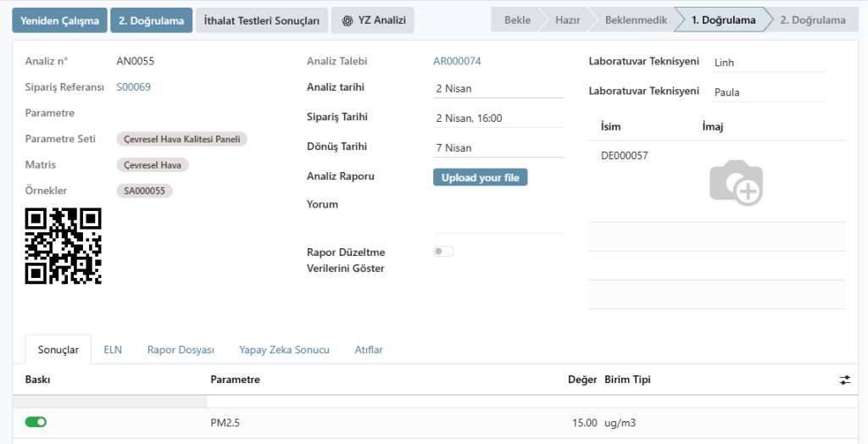Open the Analiz tarihi date picker
The width and height of the screenshot is (868, 444).
498,88
